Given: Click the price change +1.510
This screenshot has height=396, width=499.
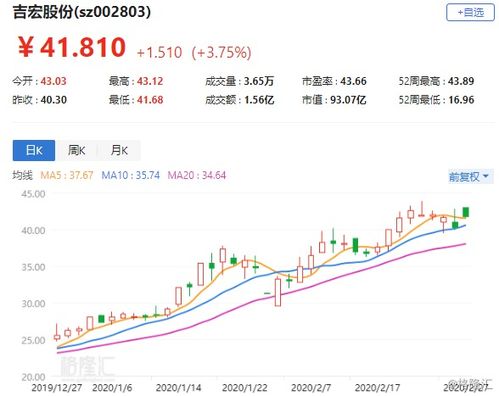Looking at the screenshot, I should (159, 52).
